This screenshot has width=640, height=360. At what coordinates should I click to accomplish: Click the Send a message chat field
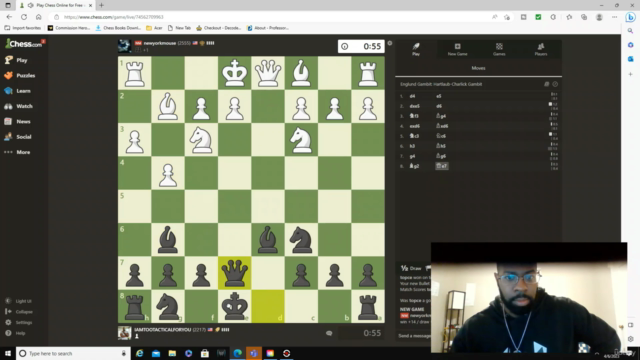(x=414, y=336)
